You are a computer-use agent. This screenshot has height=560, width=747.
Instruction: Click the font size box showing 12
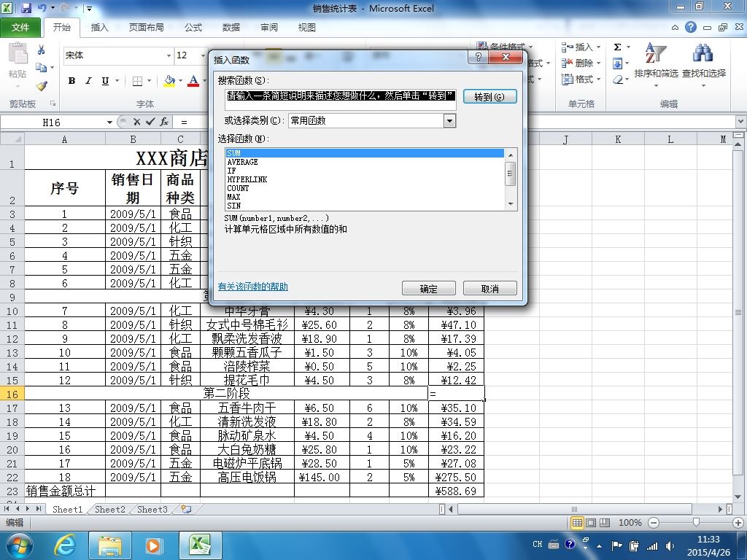pos(187,55)
